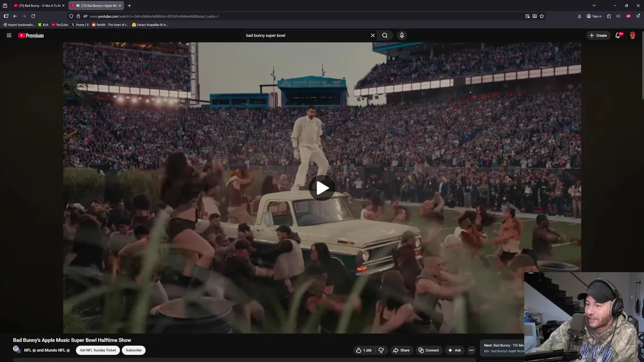The width and height of the screenshot is (644, 362).
Task: Like the video showing 1.6M likes
Action: [363, 350]
